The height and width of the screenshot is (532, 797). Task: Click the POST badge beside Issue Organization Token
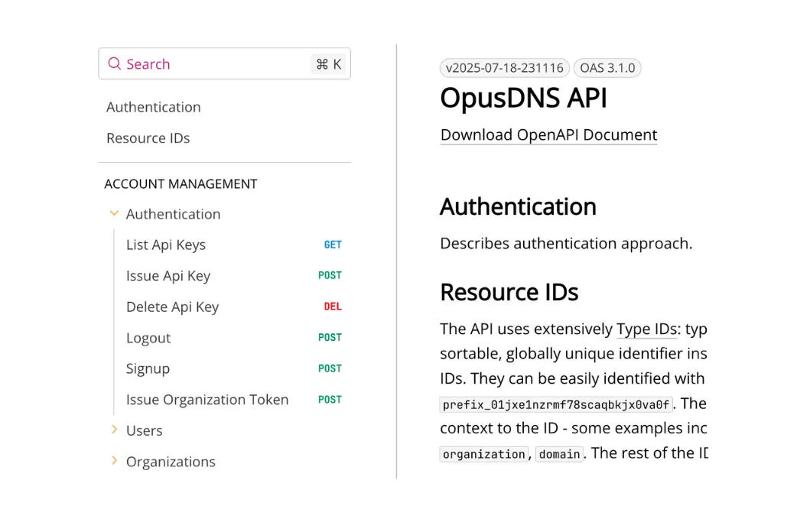tap(330, 399)
